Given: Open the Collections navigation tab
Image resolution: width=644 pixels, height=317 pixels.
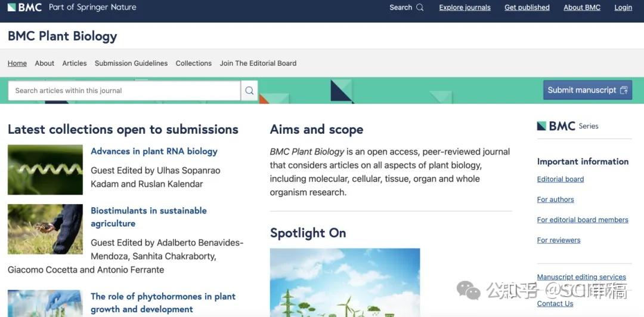Looking at the screenshot, I should [x=193, y=63].
